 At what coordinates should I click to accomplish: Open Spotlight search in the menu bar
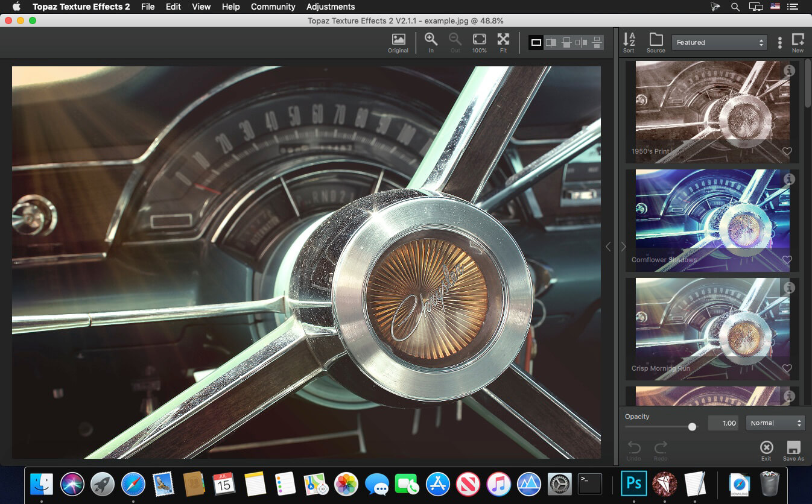click(x=735, y=7)
